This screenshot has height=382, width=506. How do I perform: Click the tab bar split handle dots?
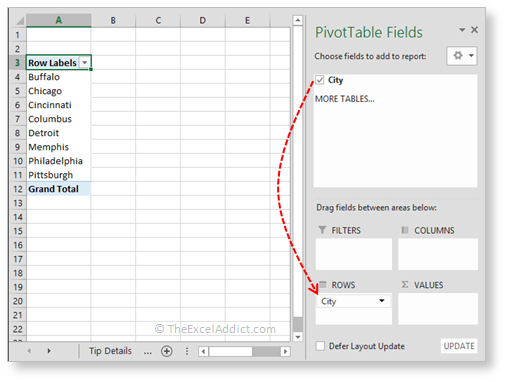click(x=187, y=351)
